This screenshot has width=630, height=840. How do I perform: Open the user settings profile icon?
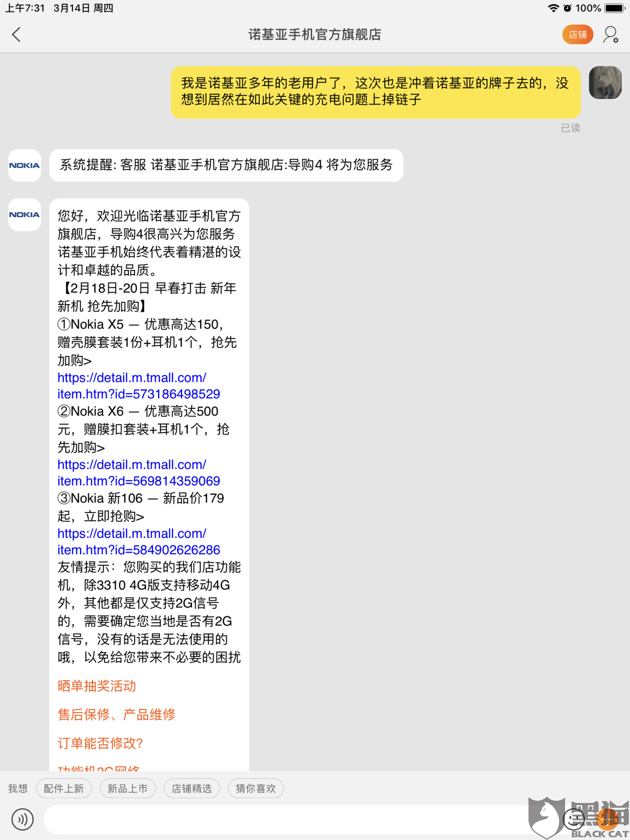[611, 34]
